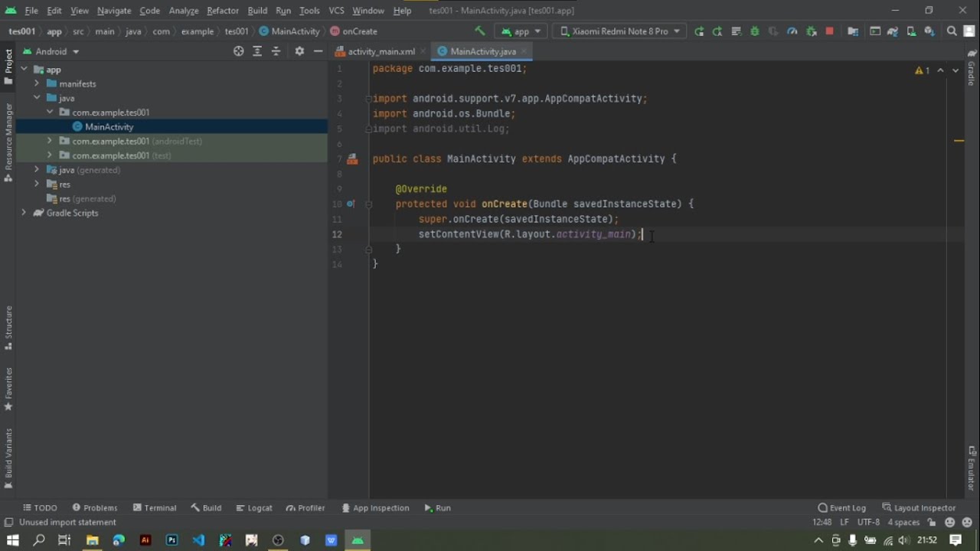Click the Make Project hammer icon
Image resolution: width=980 pixels, height=551 pixels.
(x=480, y=31)
